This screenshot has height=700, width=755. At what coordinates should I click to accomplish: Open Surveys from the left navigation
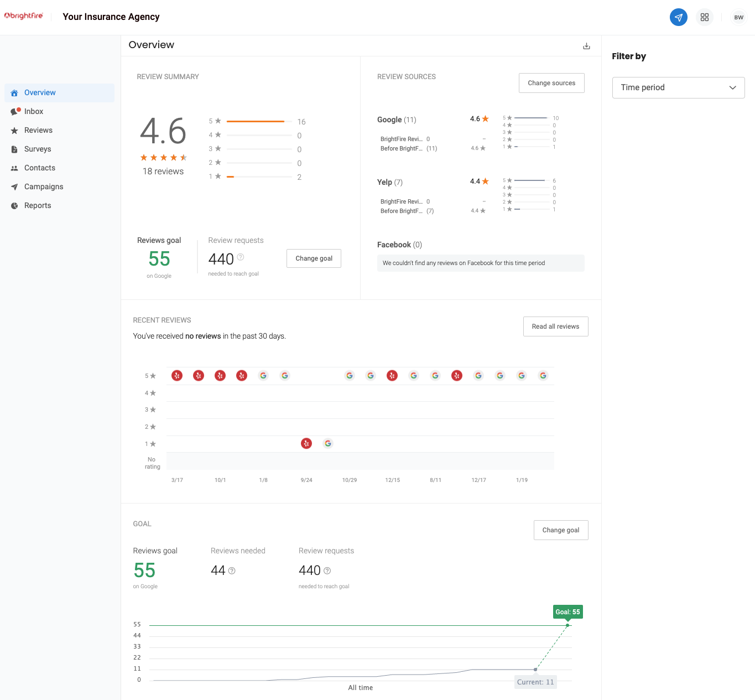tap(38, 149)
